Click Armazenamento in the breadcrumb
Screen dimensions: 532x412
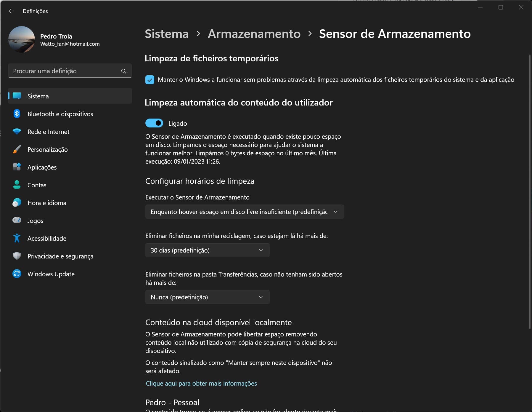[254, 34]
